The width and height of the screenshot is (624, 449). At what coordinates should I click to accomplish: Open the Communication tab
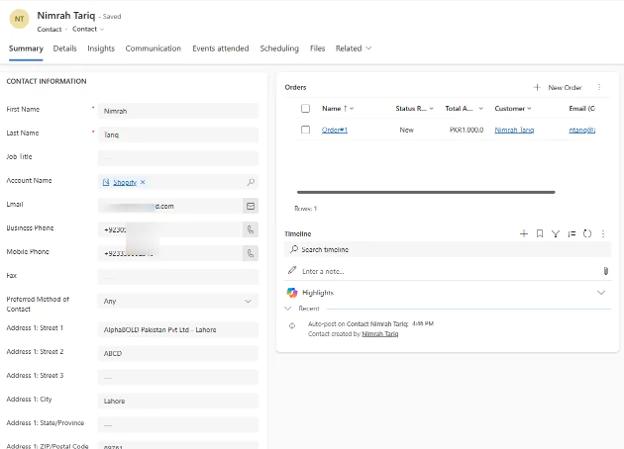coord(153,49)
